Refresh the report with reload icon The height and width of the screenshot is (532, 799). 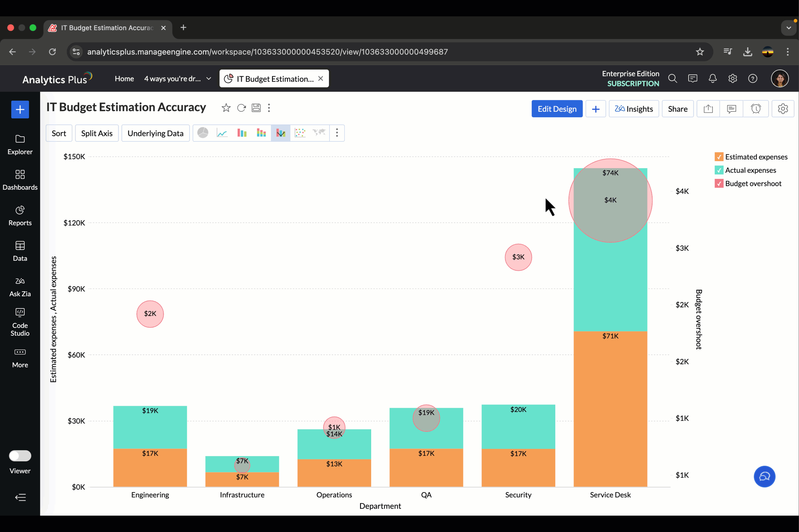click(242, 108)
